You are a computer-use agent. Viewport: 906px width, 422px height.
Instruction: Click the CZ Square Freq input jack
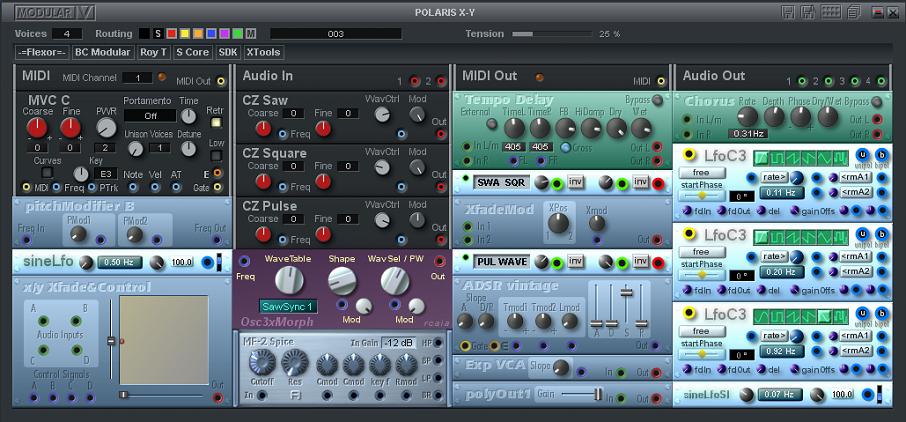point(283,187)
